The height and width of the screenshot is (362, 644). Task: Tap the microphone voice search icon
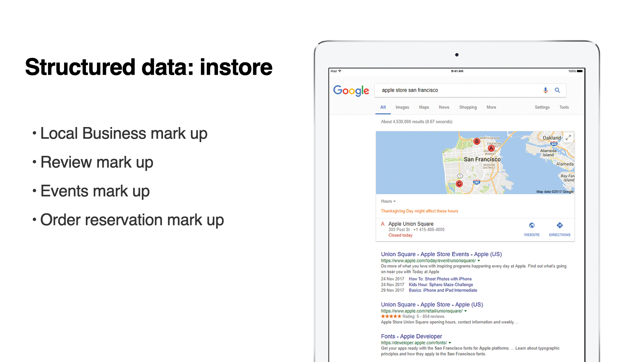pyautogui.click(x=545, y=90)
